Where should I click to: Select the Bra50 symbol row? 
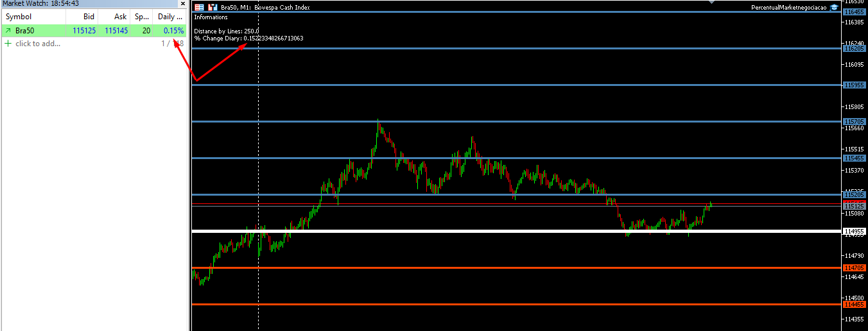(x=94, y=30)
